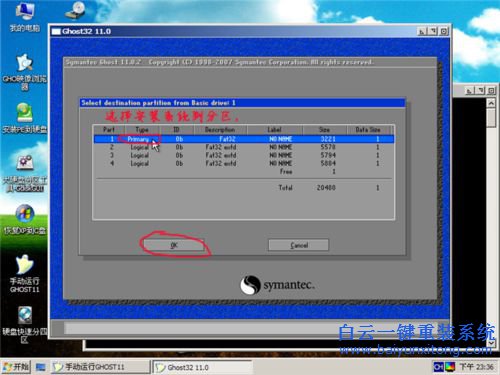The image size is (500, 375).
Task: Click scrollbar up arrow in background window
Action: (x=491, y=103)
